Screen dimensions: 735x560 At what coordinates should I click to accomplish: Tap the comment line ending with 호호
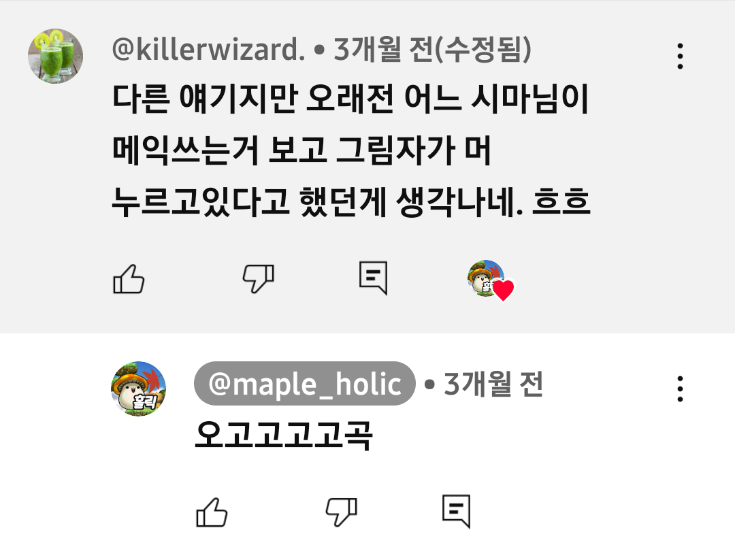350,201
